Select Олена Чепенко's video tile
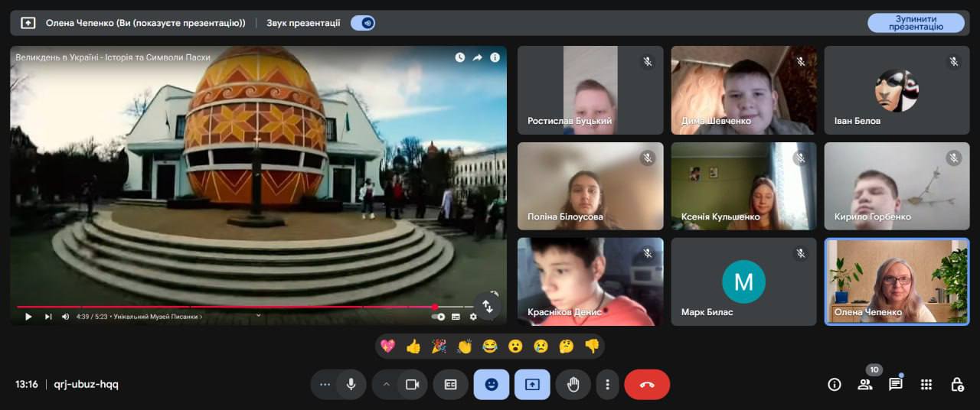The height and width of the screenshot is (410, 980). [x=897, y=281]
